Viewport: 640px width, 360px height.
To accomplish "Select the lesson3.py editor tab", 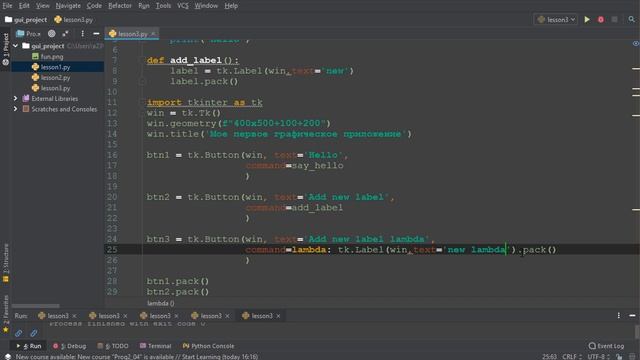I will (132, 34).
